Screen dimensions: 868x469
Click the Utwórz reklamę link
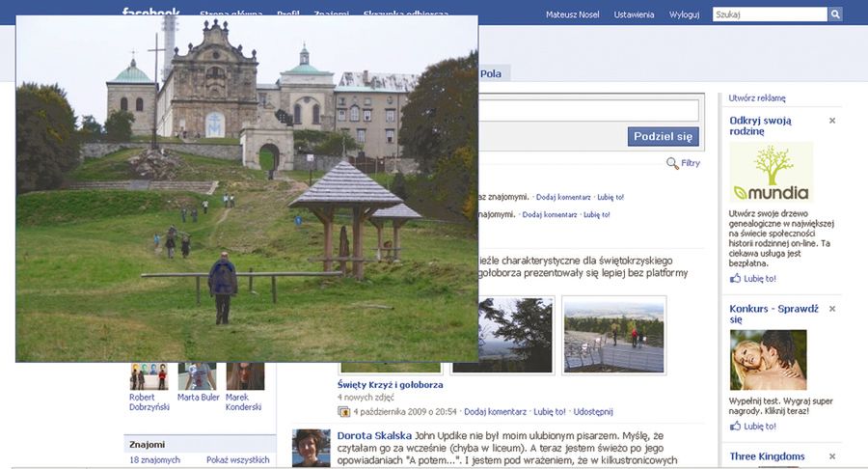click(757, 98)
